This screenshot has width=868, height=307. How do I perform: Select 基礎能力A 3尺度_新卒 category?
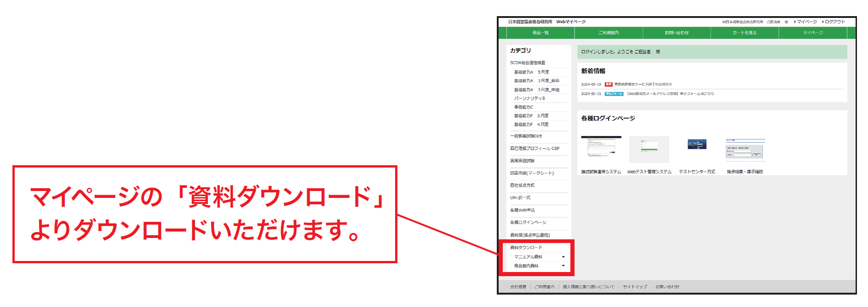(x=537, y=81)
